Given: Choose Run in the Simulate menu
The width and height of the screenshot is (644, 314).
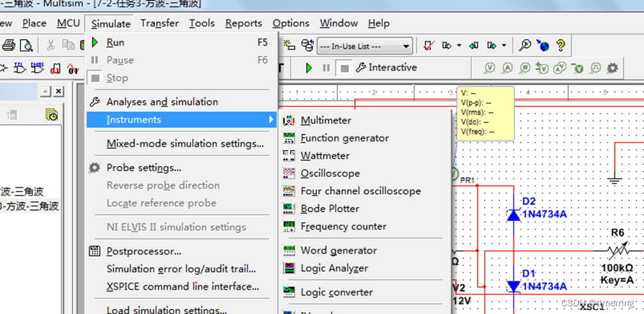Looking at the screenshot, I should point(181,42).
